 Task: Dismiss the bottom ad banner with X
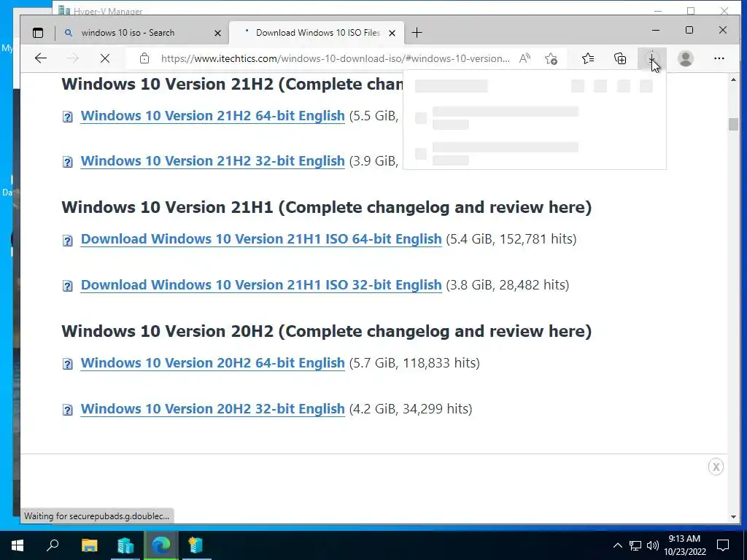pyautogui.click(x=716, y=467)
